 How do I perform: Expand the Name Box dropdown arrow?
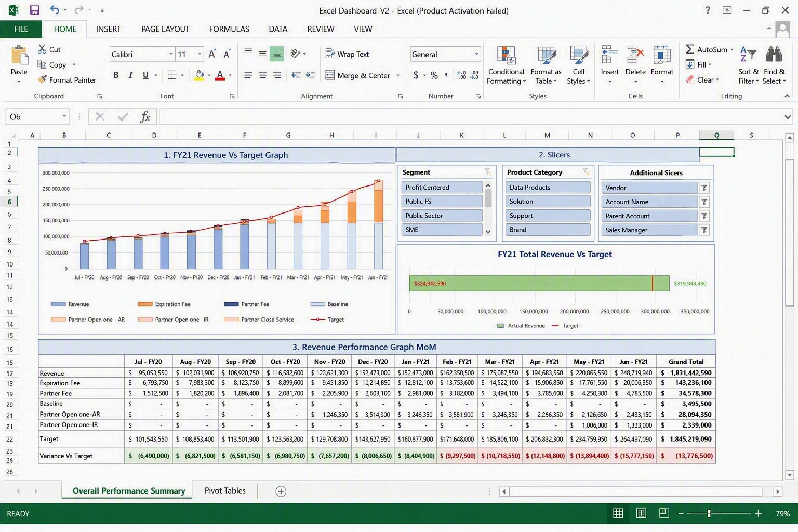coord(64,117)
